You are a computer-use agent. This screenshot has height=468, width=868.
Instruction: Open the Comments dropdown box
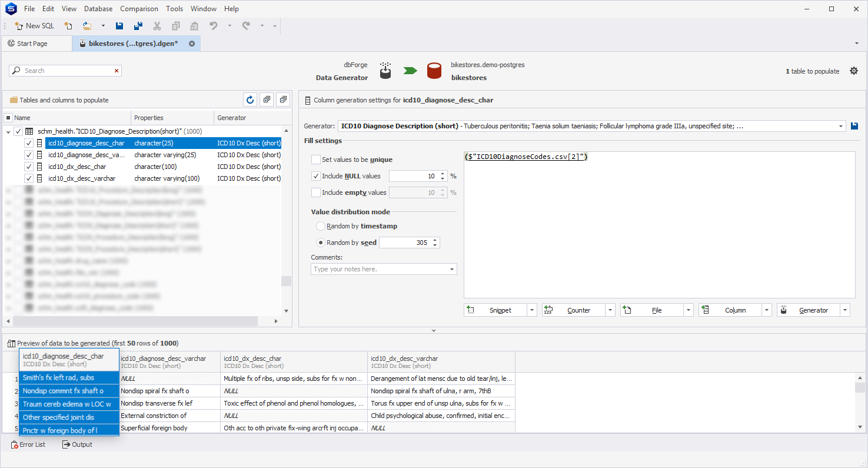[x=452, y=269]
